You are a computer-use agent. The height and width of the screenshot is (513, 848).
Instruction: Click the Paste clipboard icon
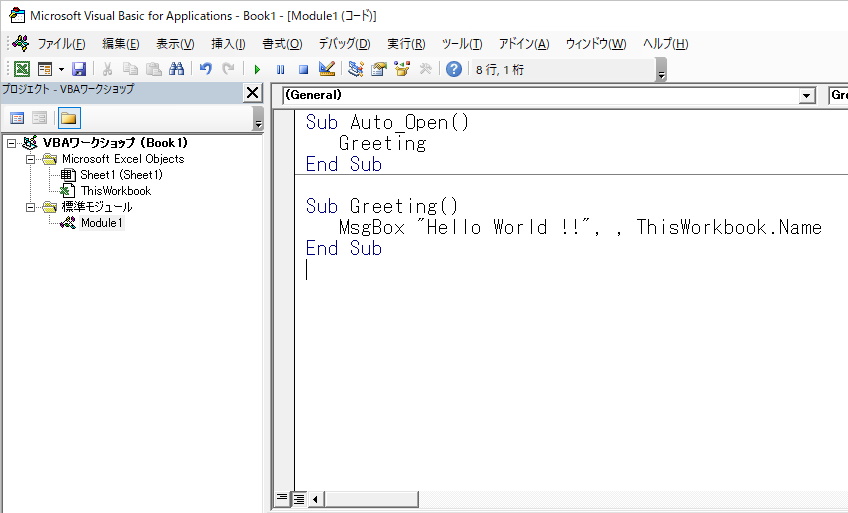[x=154, y=69]
